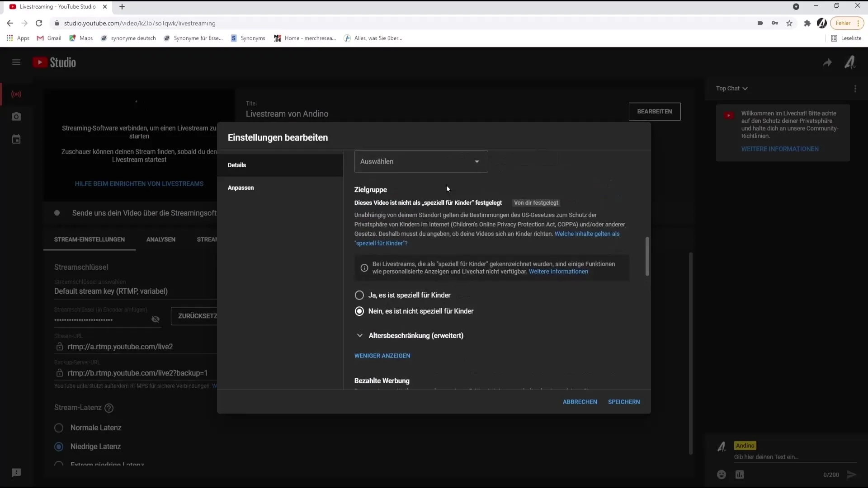Click 'Welche Inhalte gelten als speziell für Kinder' link
This screenshot has width=868, height=488.
coord(489,238)
